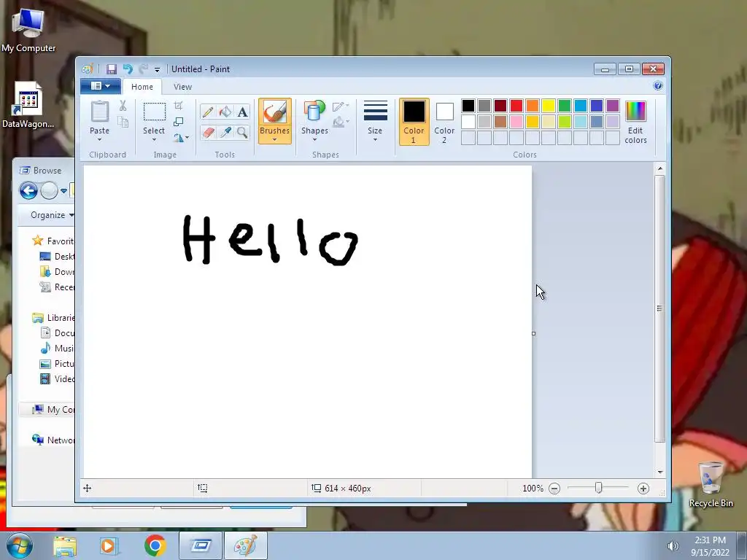
Task: Open Windows Media Player taskbar icon
Action: click(108, 545)
